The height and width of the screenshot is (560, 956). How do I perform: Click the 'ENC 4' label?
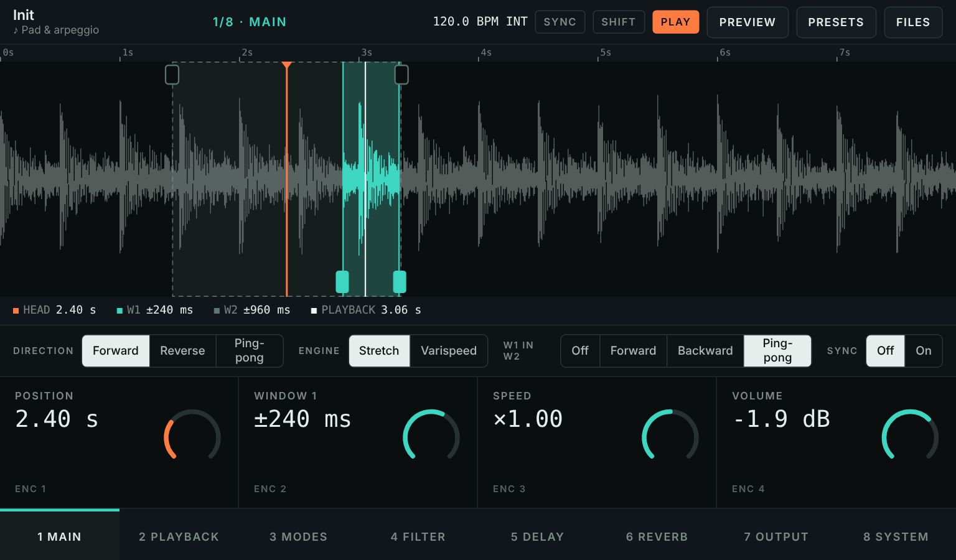748,489
